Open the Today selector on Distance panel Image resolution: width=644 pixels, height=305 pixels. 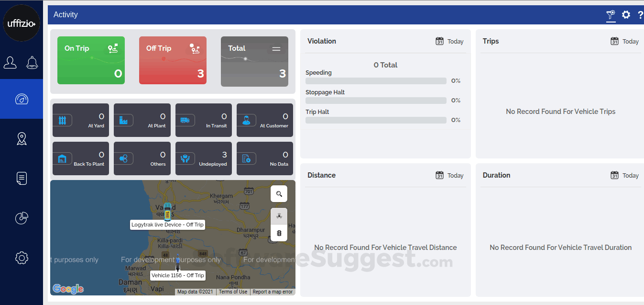click(449, 175)
